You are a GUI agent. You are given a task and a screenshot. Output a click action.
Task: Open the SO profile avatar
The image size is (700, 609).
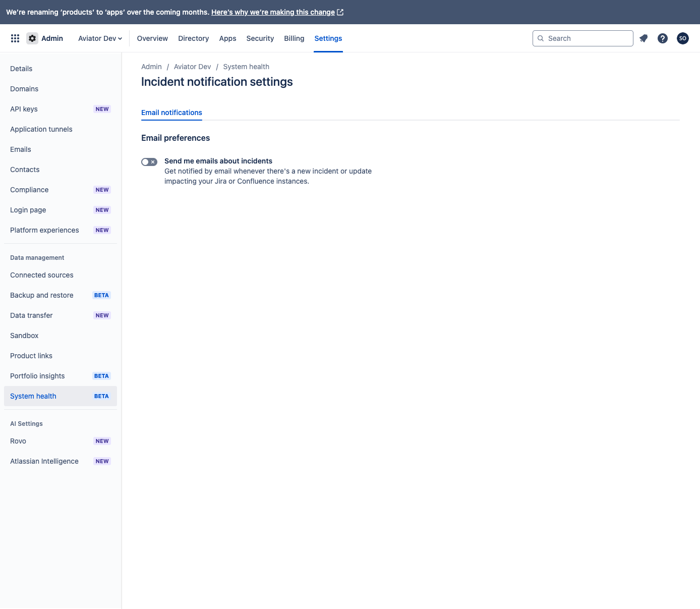683,38
